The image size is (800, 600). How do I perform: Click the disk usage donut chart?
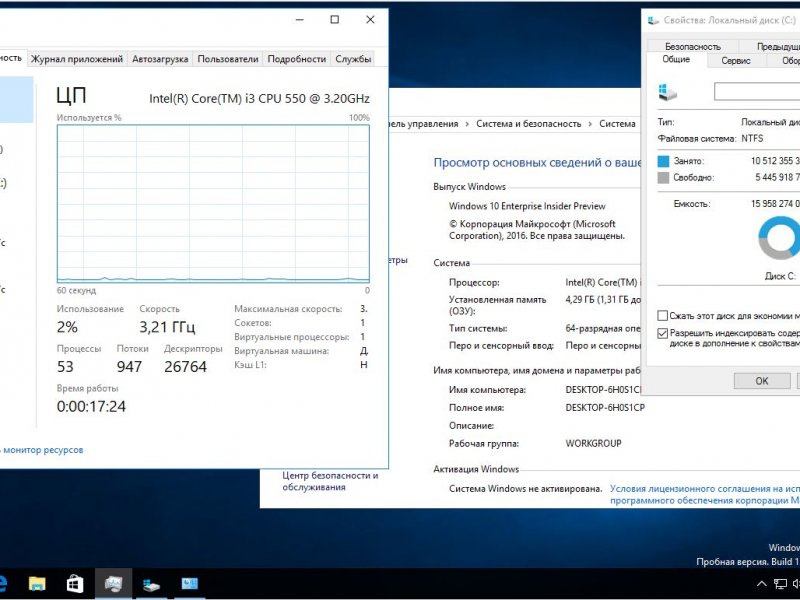(779, 238)
